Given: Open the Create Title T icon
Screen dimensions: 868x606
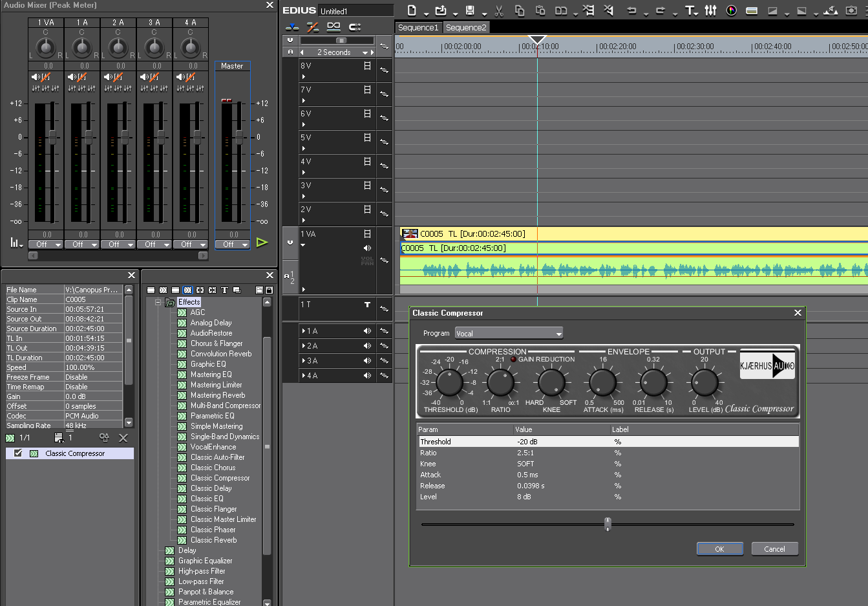Looking at the screenshot, I should (690, 10).
